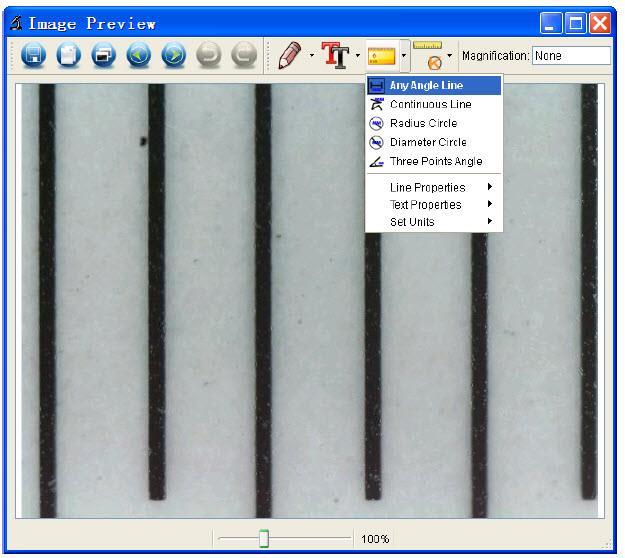Expand the Text Properties submenu arrow
The width and height of the screenshot is (625, 558).
click(490, 204)
